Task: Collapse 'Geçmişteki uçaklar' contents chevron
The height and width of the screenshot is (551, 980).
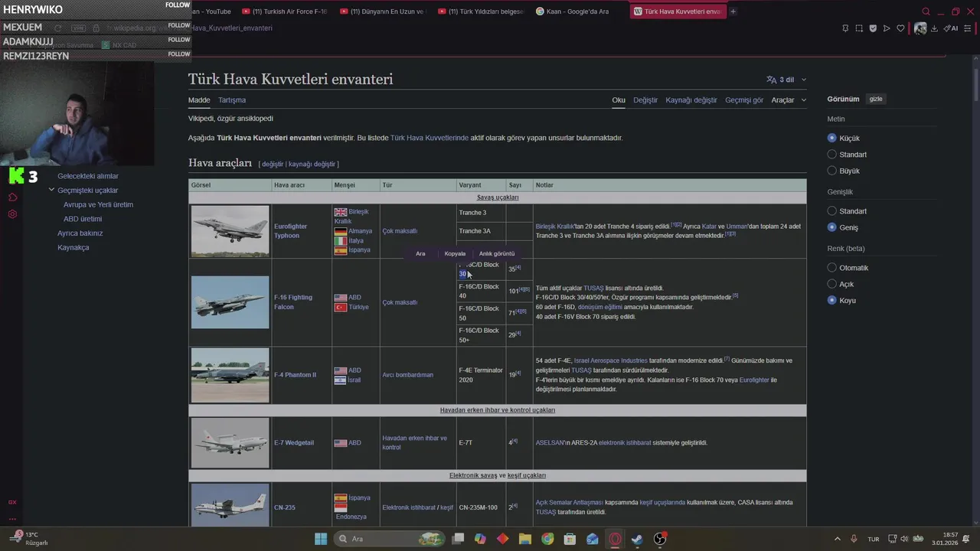Action: click(x=51, y=190)
